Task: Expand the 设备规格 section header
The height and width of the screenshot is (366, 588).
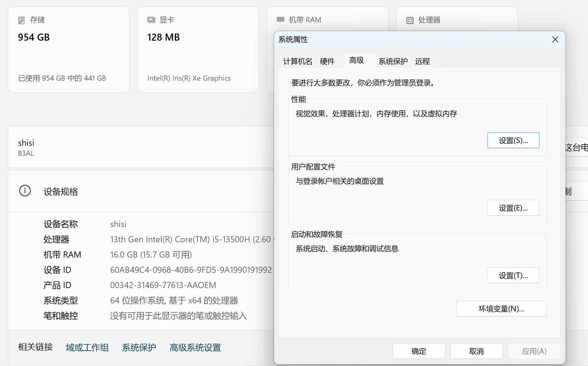Action: [61, 192]
